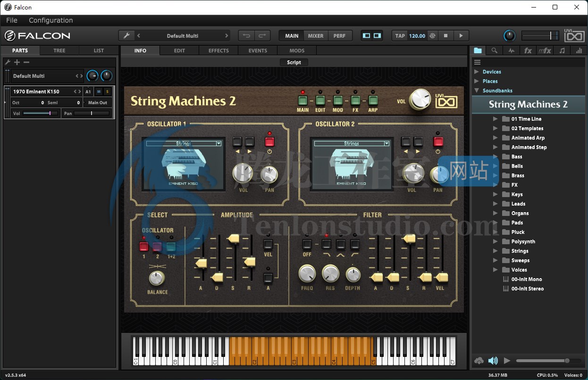Switch to the TREE tab
The height and width of the screenshot is (380, 588).
tap(59, 50)
